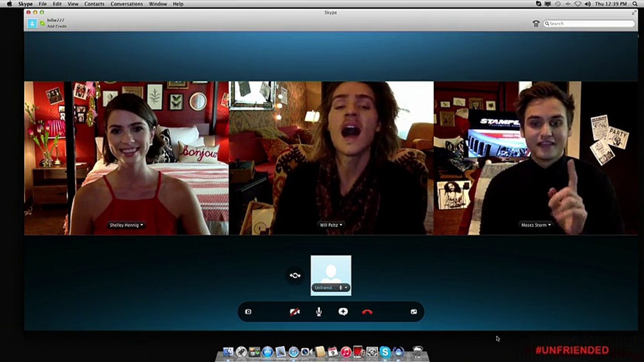Open Moses Storm name dropdown
Viewport: 644px width, 362px height.
pyautogui.click(x=536, y=225)
